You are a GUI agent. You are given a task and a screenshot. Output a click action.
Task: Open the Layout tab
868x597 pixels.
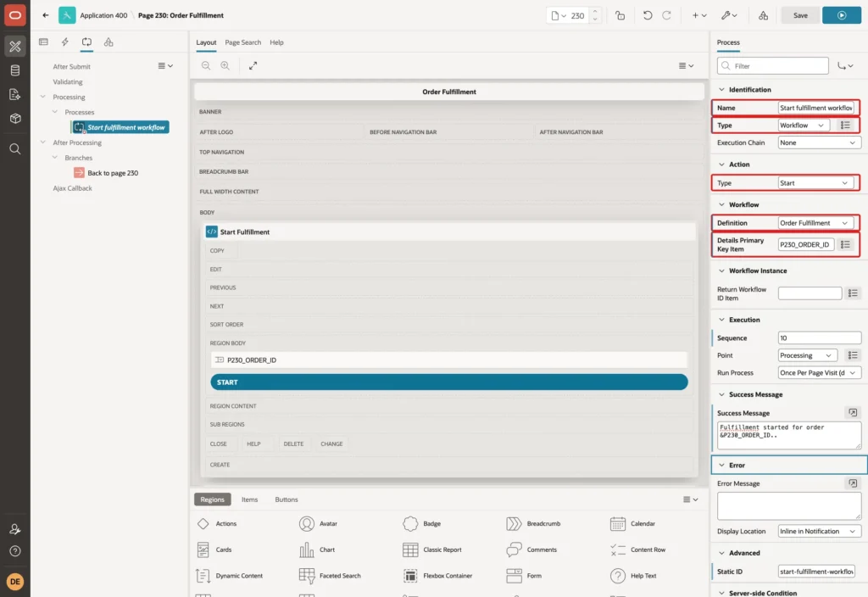point(206,42)
